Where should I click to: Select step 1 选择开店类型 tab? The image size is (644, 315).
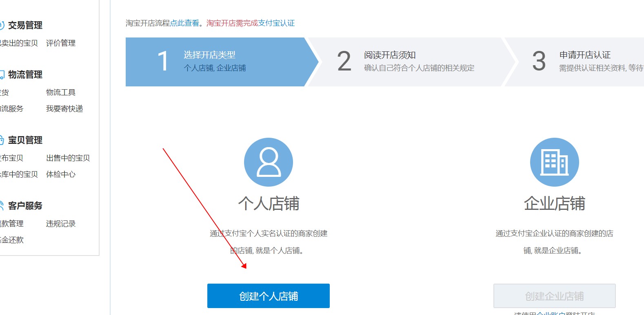click(x=222, y=62)
